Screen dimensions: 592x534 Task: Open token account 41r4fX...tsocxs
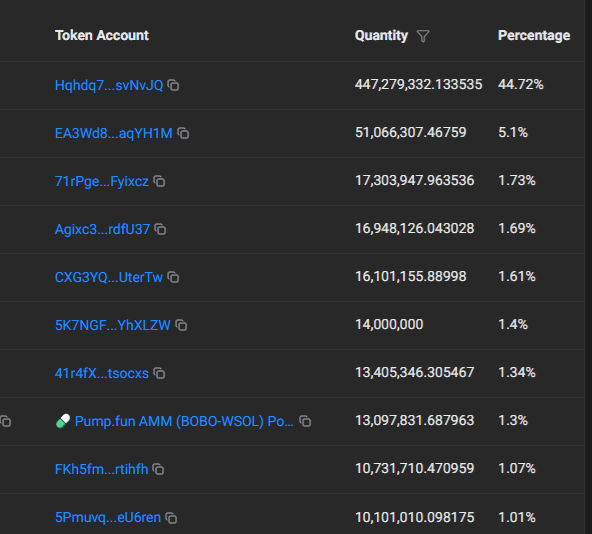[102, 373]
